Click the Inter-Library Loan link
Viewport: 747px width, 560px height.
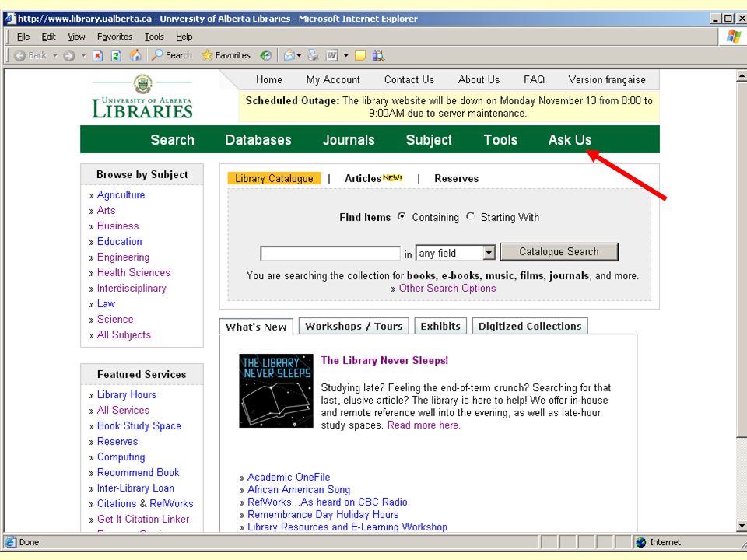[135, 488]
